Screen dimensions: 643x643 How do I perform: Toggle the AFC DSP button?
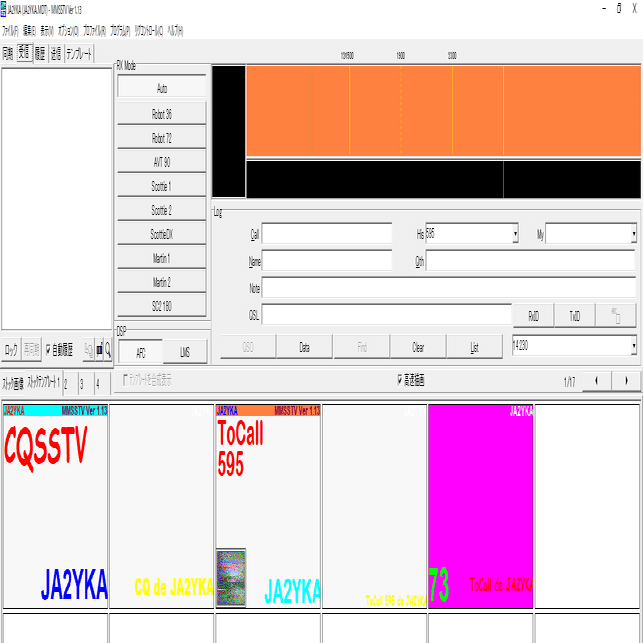141,352
